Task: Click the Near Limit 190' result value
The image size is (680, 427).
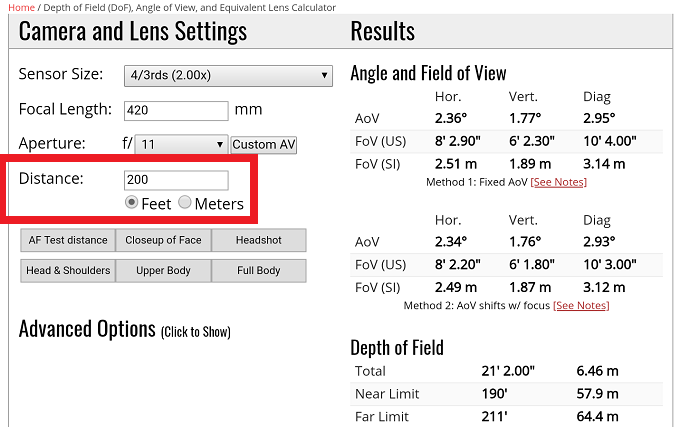Action: coord(493,393)
